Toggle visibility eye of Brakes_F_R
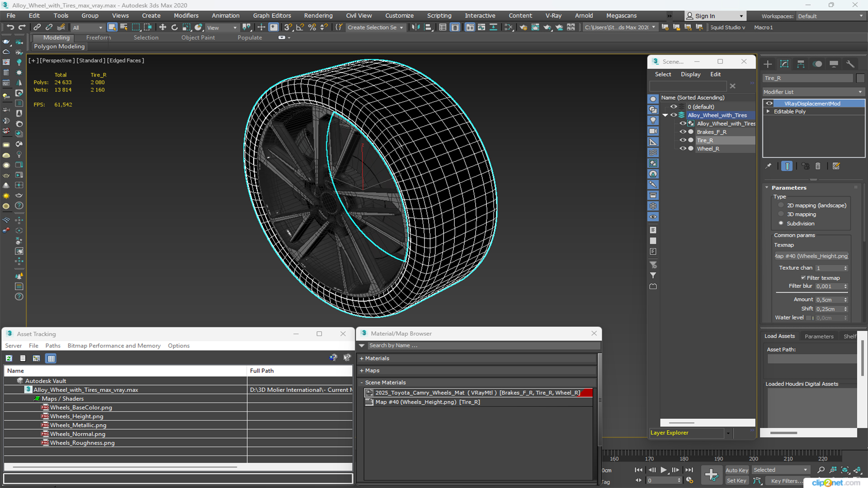 click(x=683, y=132)
